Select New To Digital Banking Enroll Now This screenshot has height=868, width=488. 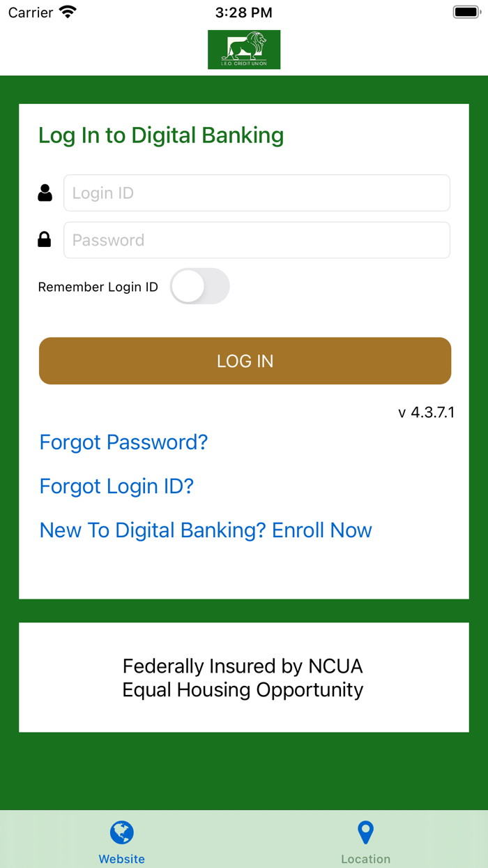(x=205, y=530)
